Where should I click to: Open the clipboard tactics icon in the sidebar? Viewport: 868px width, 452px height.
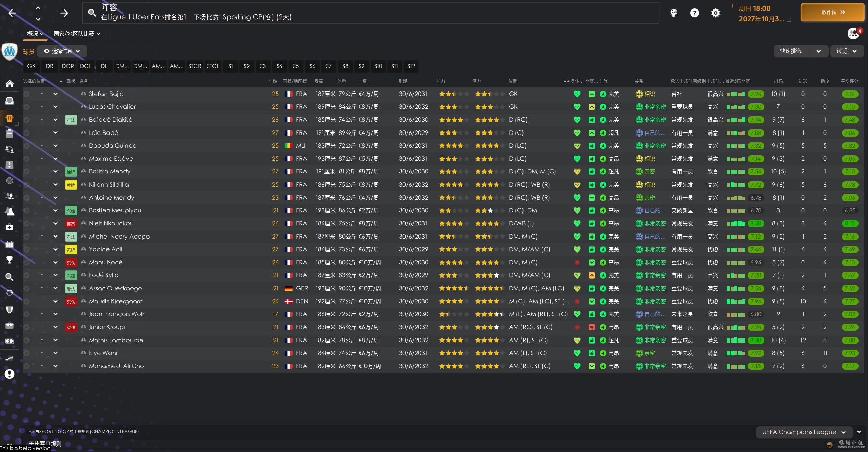point(9,133)
